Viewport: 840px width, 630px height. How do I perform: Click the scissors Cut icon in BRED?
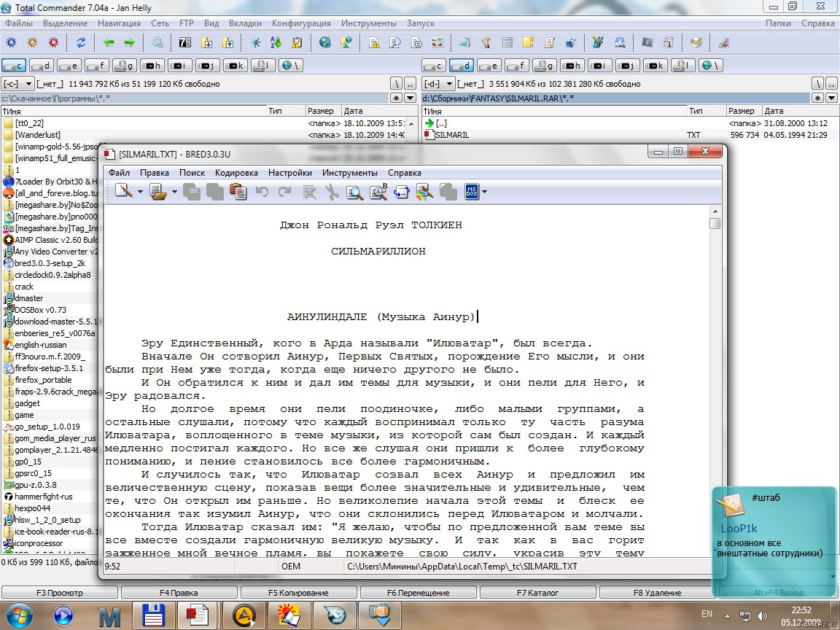click(332, 191)
